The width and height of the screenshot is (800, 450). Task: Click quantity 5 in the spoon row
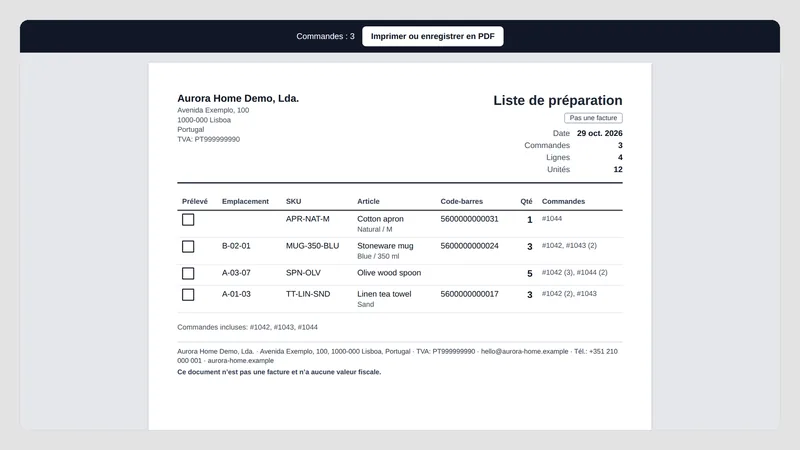[x=530, y=273]
